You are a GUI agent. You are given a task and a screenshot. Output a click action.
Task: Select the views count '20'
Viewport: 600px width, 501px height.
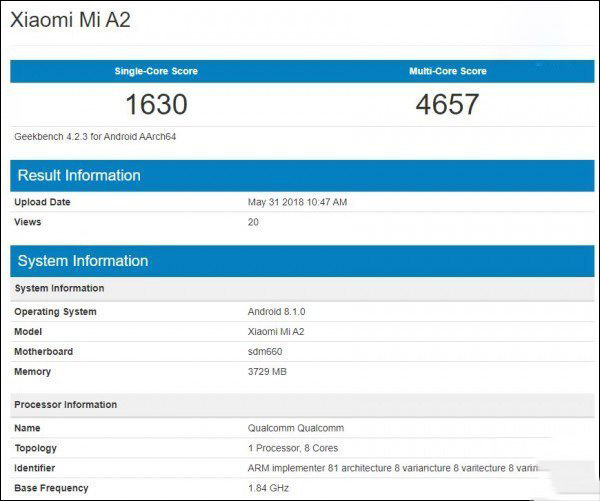(253, 222)
